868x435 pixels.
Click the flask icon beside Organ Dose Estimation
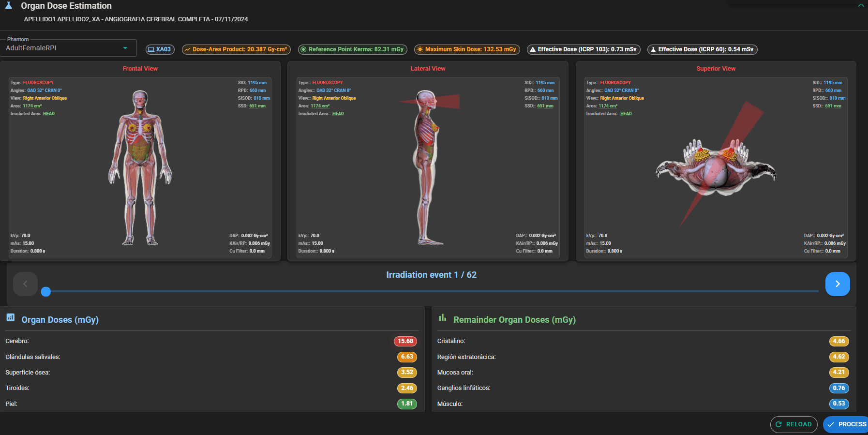[8, 5]
